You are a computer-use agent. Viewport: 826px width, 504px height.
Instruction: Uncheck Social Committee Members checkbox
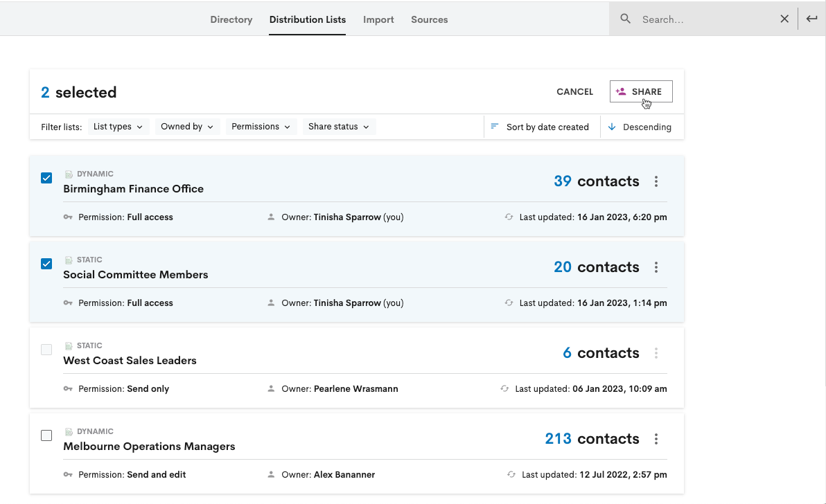(x=46, y=264)
